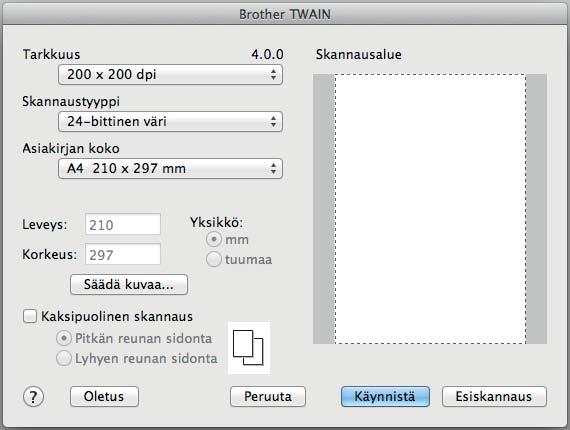Click inside the Skannausalue preview area

pyautogui.click(x=430, y=209)
